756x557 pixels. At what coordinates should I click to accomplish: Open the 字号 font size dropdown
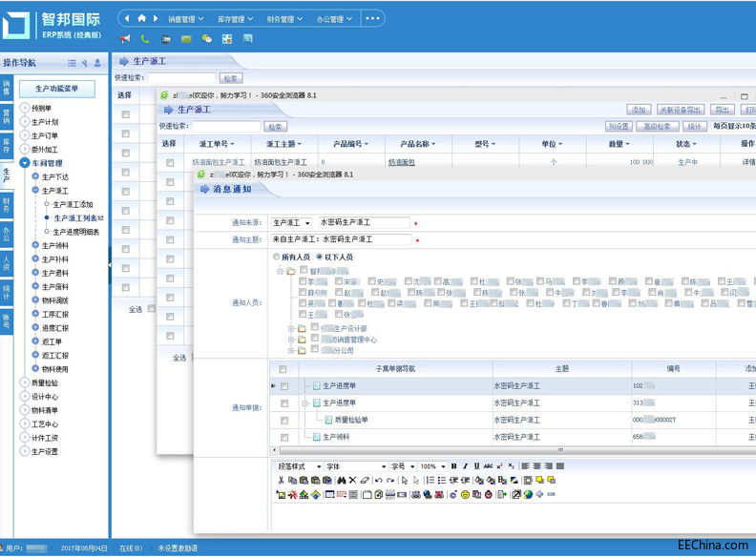click(403, 466)
